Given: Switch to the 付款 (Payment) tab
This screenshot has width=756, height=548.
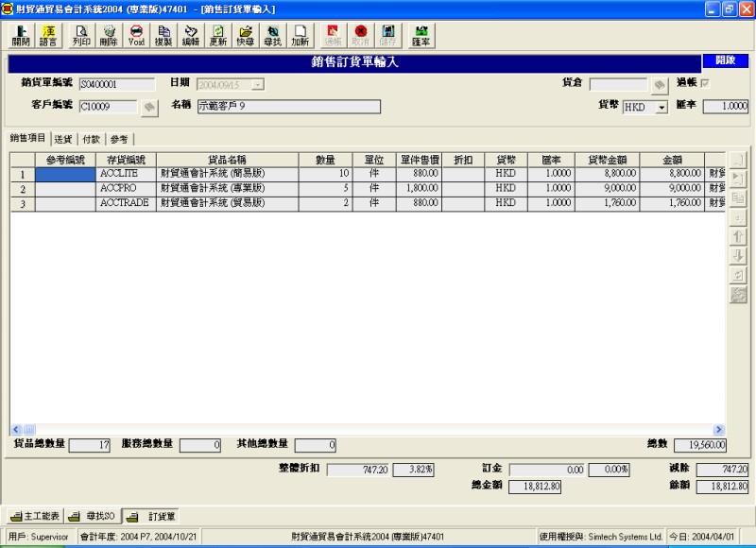Looking at the screenshot, I should 92,139.
